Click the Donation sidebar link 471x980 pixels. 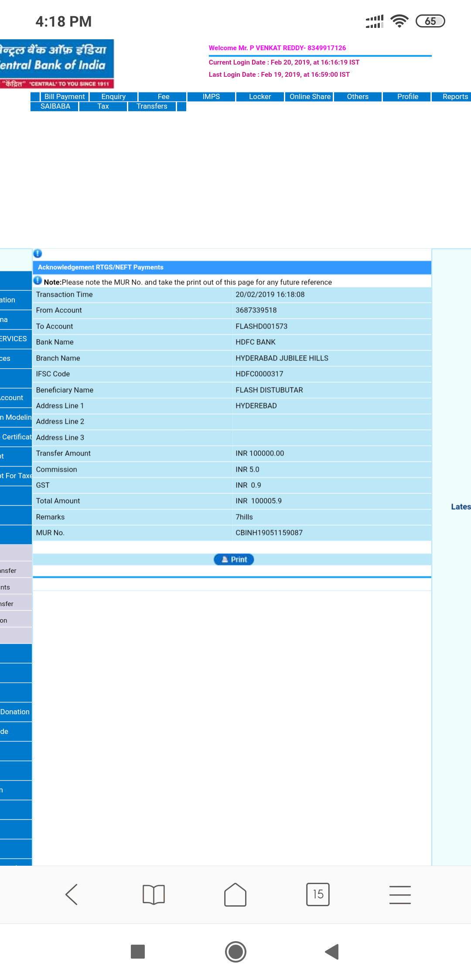pyautogui.click(x=16, y=712)
